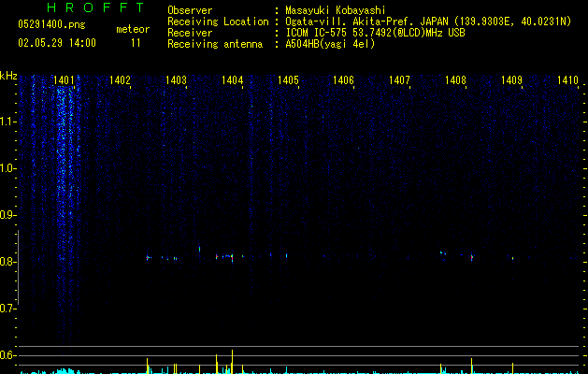Click the 1.0 kHz frequency label

(8, 168)
